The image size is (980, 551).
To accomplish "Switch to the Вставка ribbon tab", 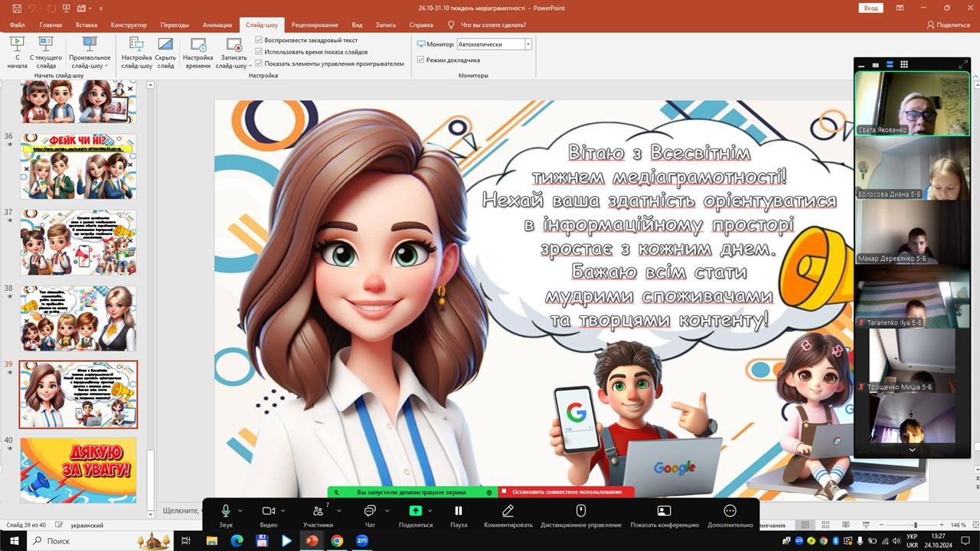I will (x=87, y=24).
